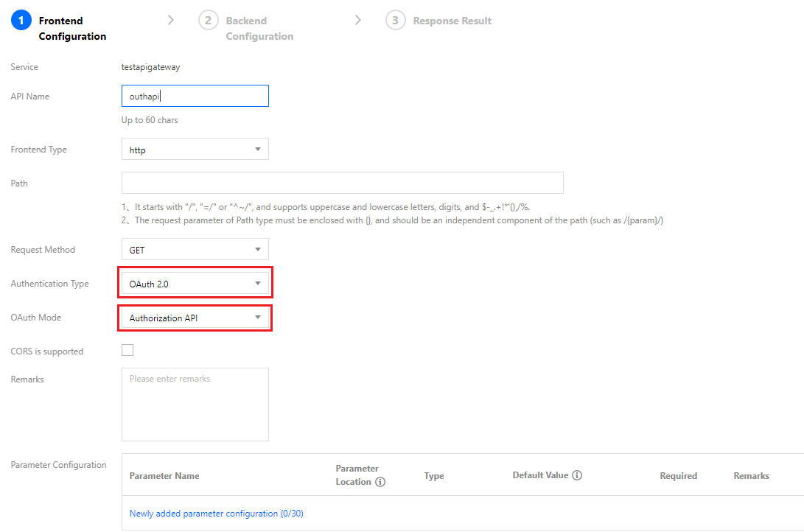The image size is (804, 532).
Task: Click the Parameter Location info icon
Action: coord(380,482)
